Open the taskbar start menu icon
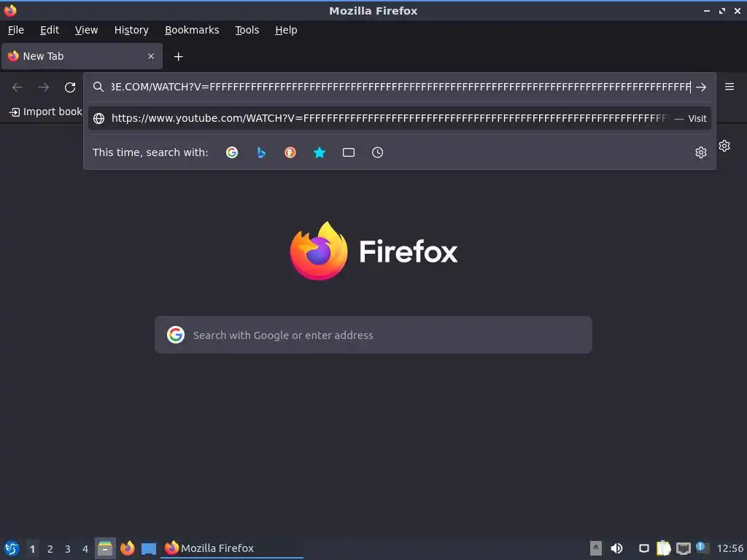The height and width of the screenshot is (560, 747). point(12,548)
